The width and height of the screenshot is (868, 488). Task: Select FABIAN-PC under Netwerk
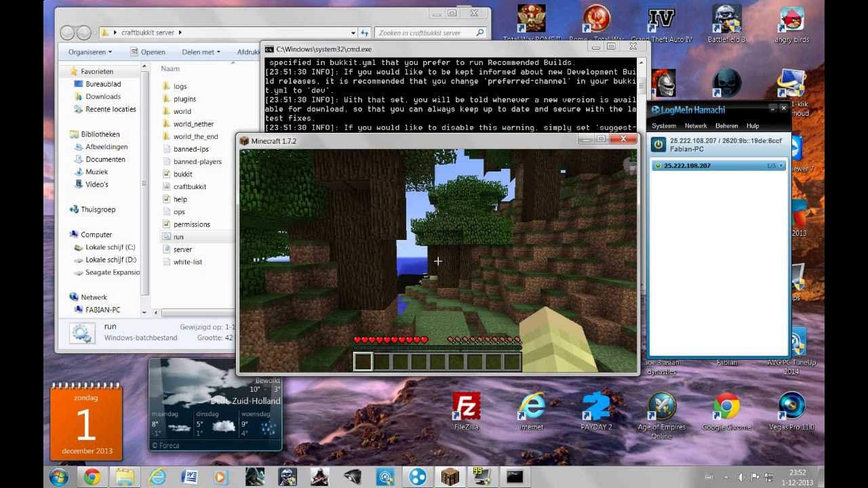pos(102,310)
